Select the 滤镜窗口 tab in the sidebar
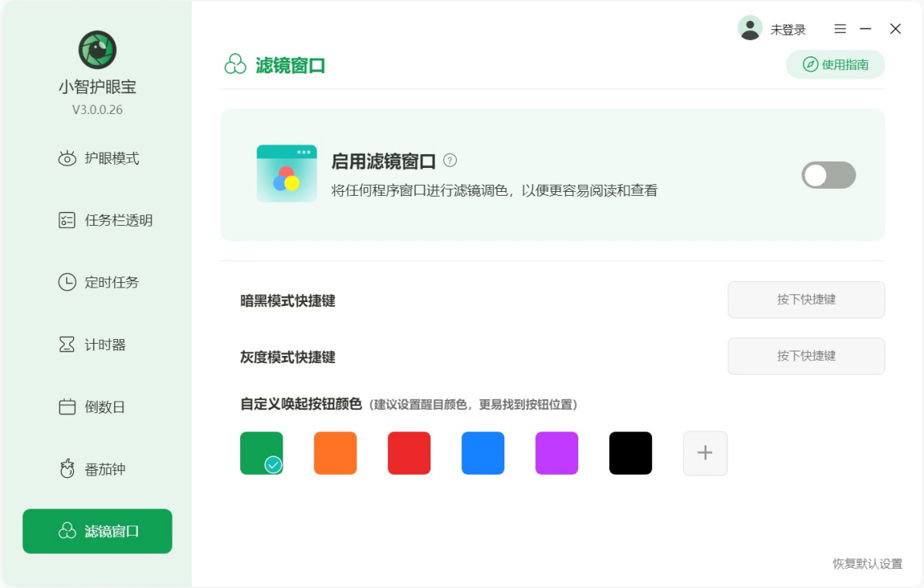The height and width of the screenshot is (588, 924). (x=96, y=531)
